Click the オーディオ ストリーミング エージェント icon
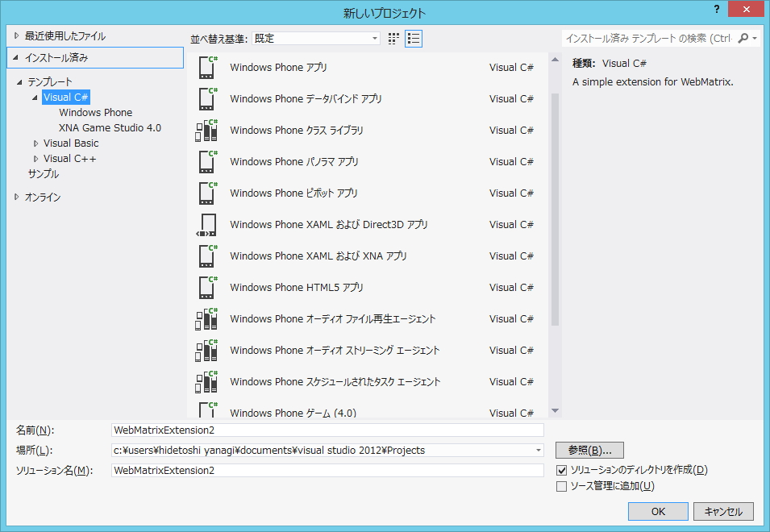 (206, 350)
